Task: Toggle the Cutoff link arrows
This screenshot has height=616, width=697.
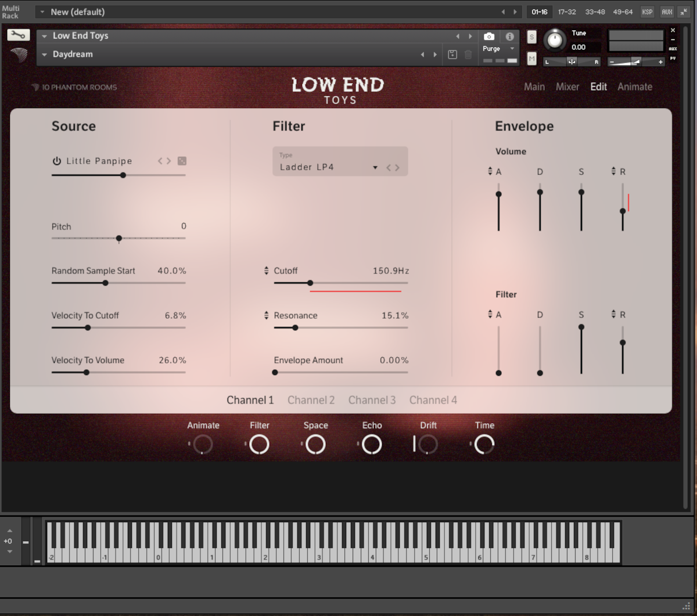Action: coord(267,271)
